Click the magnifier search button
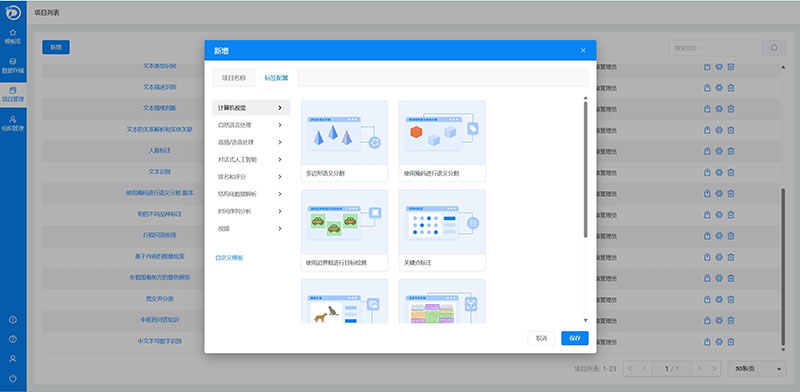 click(x=774, y=48)
